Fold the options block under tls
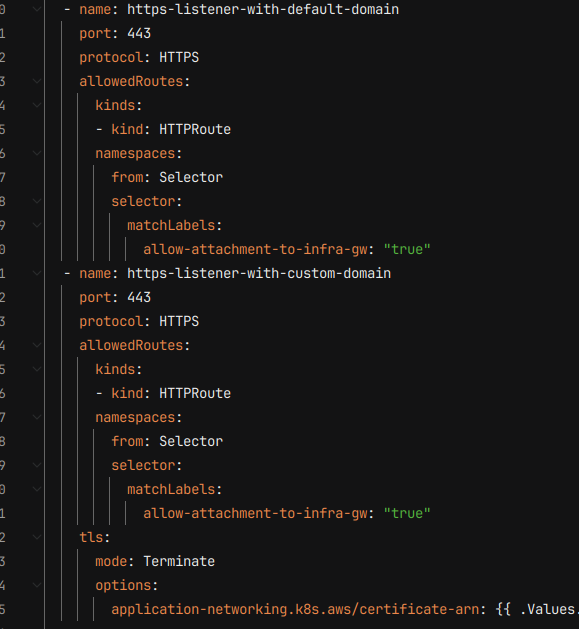The height and width of the screenshot is (629, 579). click(x=37, y=585)
